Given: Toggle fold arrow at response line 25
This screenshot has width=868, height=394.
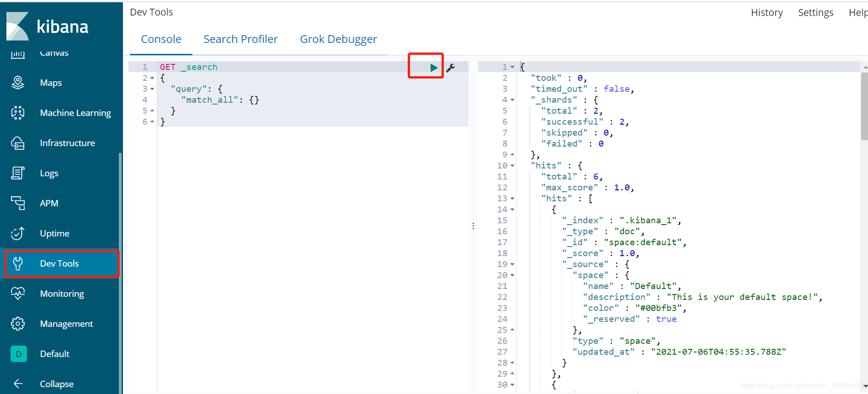Looking at the screenshot, I should (512, 330).
